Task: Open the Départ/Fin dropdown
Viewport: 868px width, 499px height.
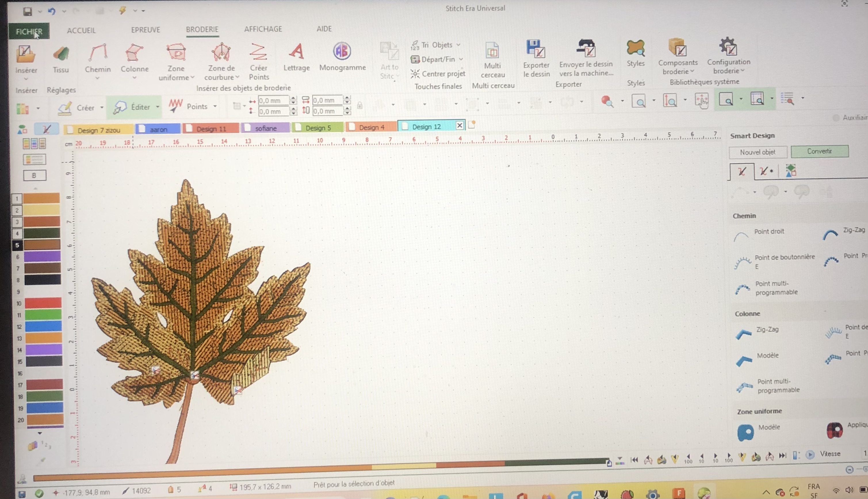Action: [461, 59]
